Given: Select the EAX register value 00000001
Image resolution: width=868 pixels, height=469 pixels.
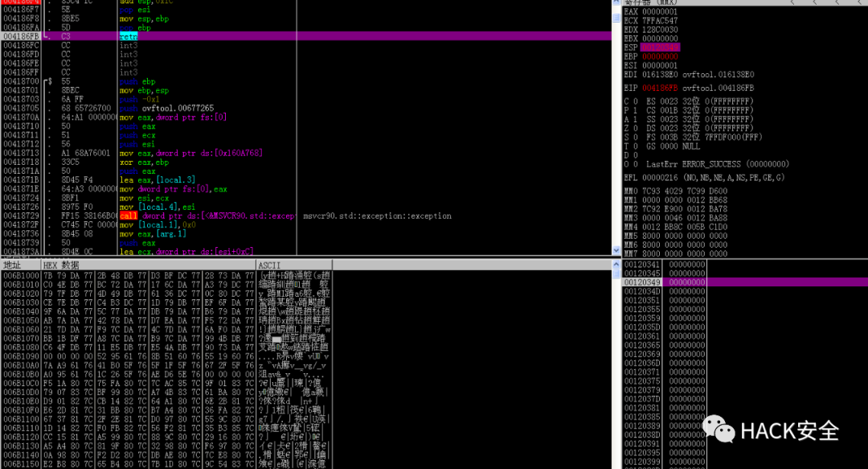Looking at the screenshot, I should pos(660,11).
